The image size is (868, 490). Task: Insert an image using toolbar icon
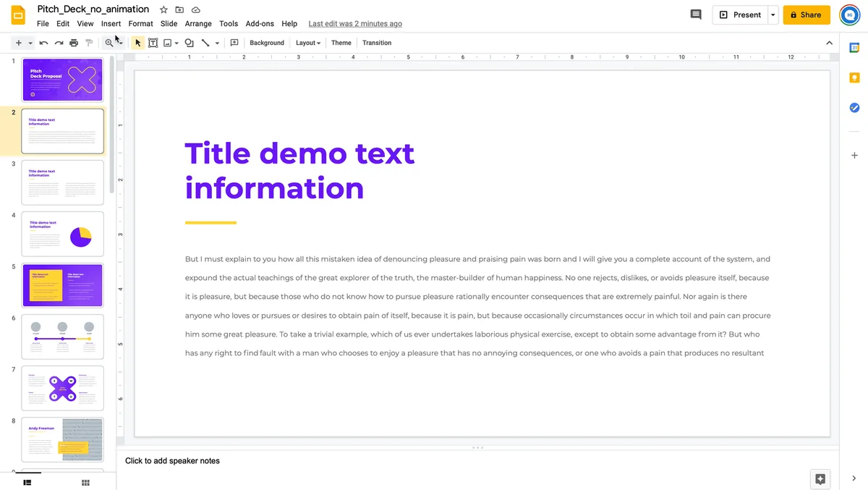[167, 43]
